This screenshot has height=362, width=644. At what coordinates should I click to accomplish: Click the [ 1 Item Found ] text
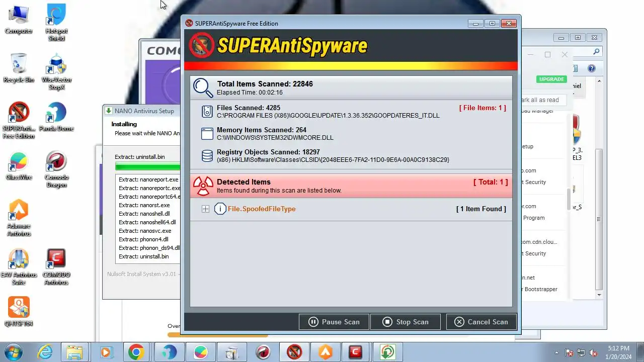pos(481,209)
